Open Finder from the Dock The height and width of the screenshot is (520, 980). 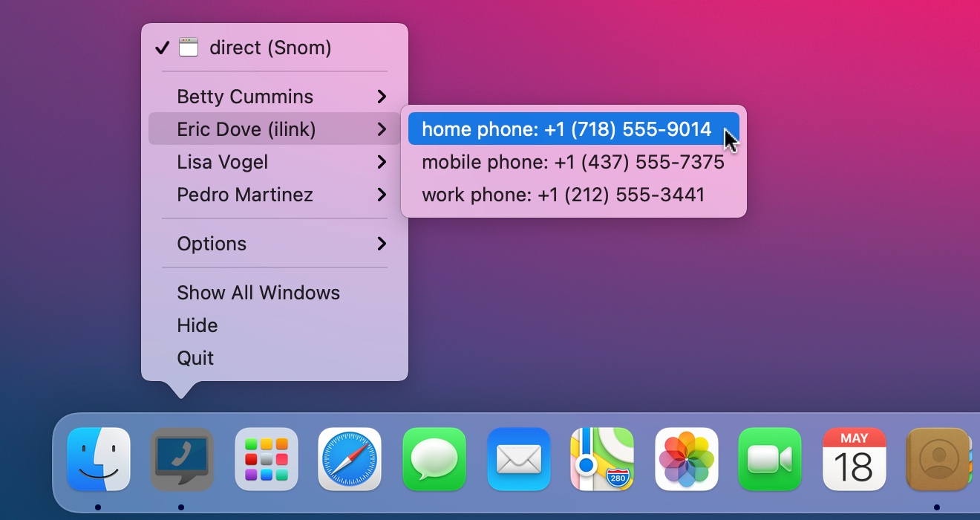click(99, 459)
